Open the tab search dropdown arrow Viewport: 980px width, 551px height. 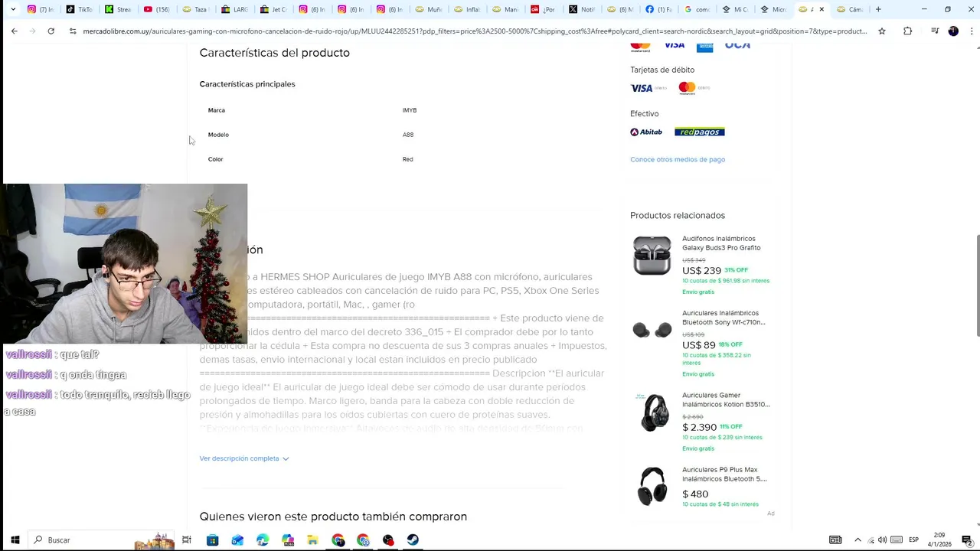[x=13, y=9]
